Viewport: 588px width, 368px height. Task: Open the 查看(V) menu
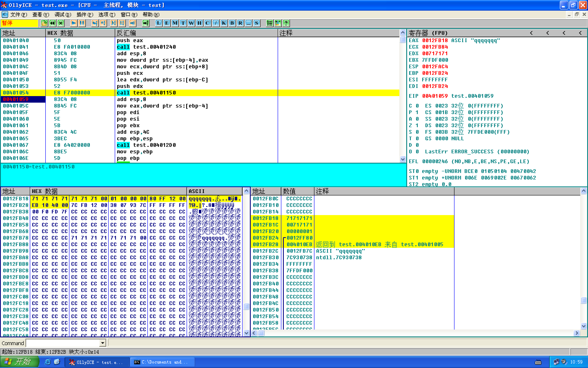41,15
